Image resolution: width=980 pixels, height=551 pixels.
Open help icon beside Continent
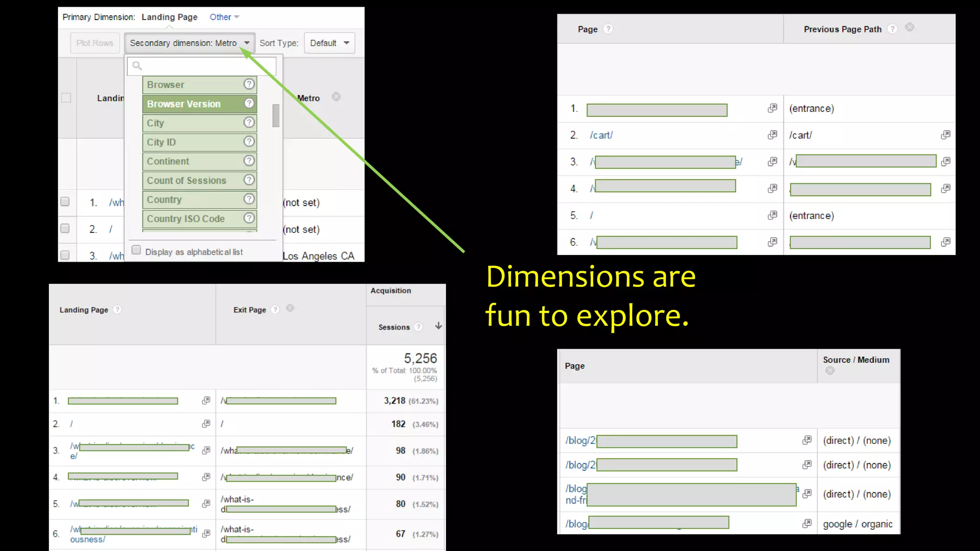point(249,161)
